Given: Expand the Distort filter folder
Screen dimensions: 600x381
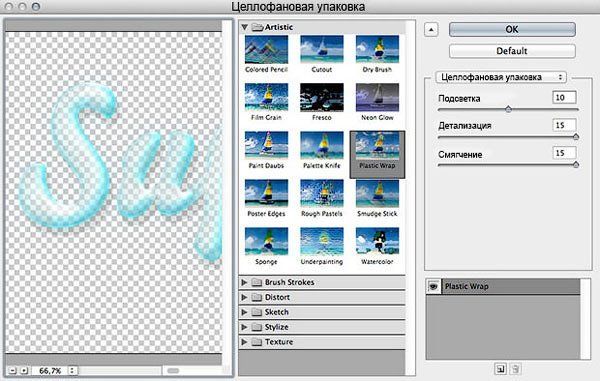Looking at the screenshot, I should click(x=244, y=297).
